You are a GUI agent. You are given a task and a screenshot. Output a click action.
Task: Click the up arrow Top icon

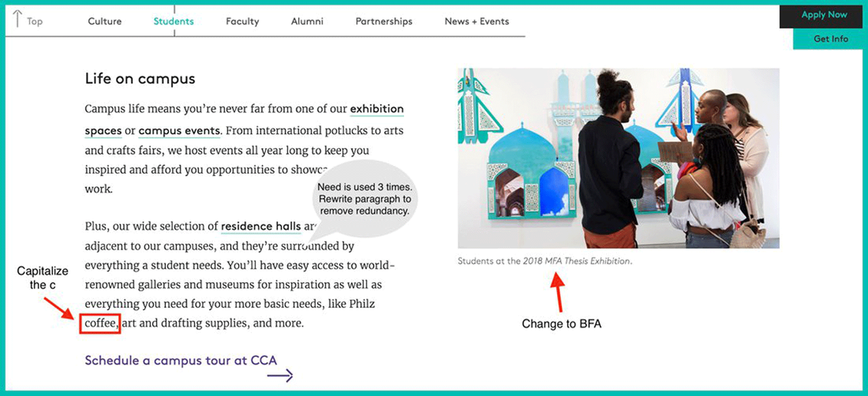coord(17,18)
